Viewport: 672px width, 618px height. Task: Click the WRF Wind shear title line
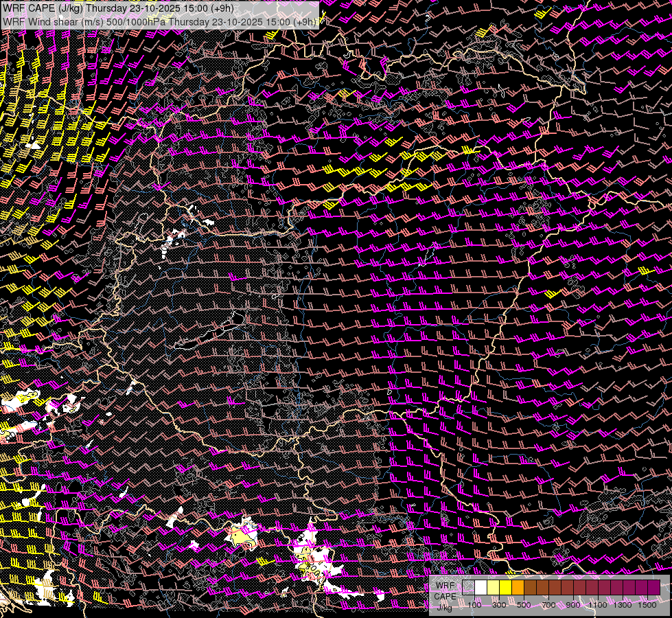pos(159,21)
